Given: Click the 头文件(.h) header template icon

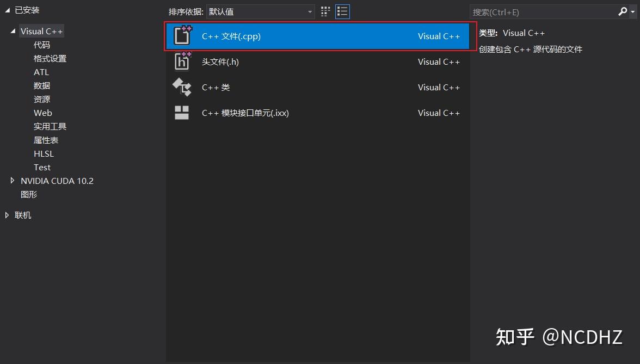Looking at the screenshot, I should [182, 61].
